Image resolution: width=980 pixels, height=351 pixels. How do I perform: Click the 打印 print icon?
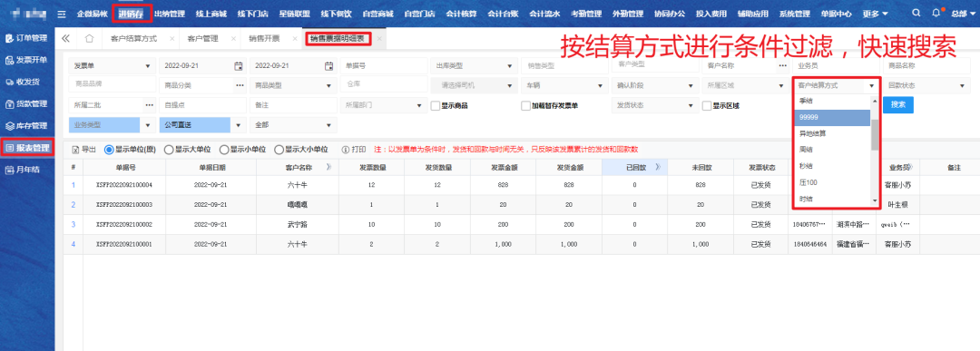(345, 150)
